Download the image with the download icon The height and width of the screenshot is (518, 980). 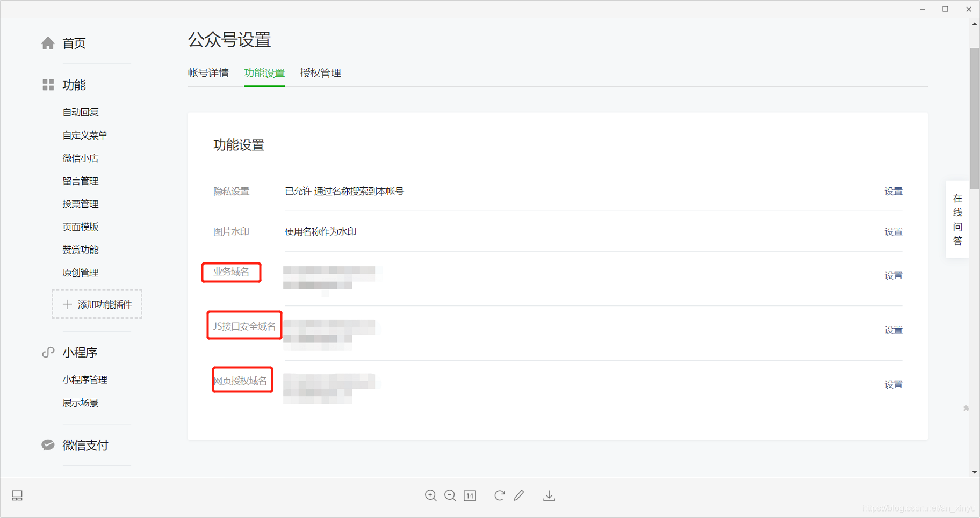[549, 495]
